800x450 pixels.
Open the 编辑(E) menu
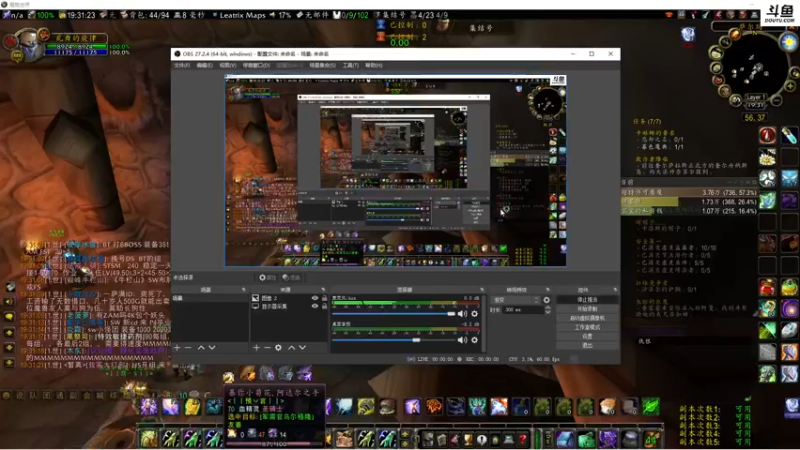point(205,65)
